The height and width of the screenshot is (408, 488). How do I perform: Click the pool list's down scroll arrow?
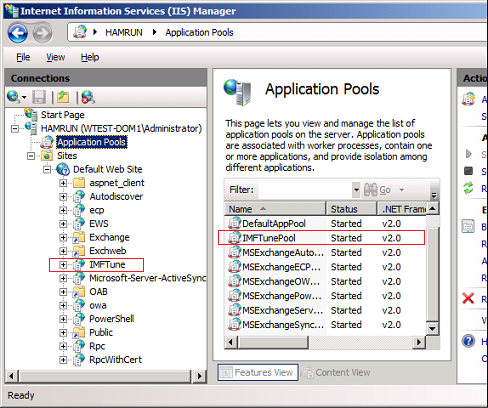[432, 329]
